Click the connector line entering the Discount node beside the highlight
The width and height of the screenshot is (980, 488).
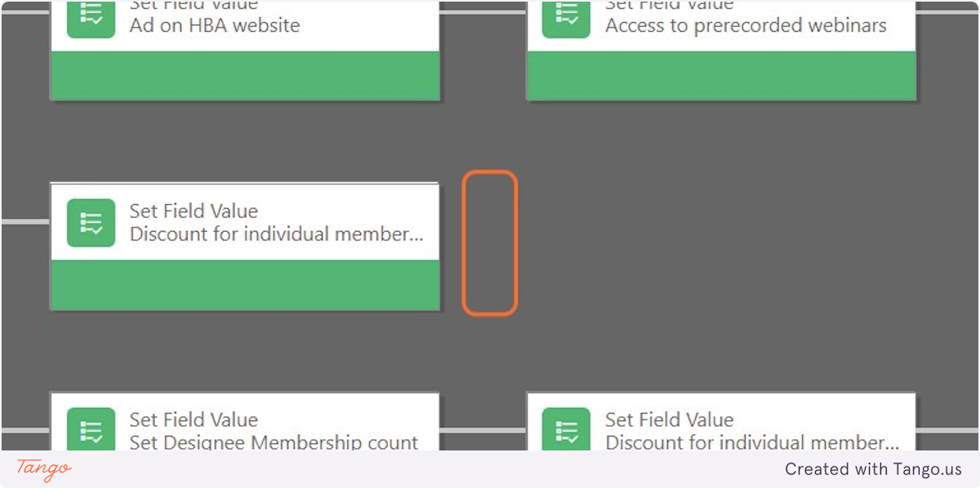point(25,221)
